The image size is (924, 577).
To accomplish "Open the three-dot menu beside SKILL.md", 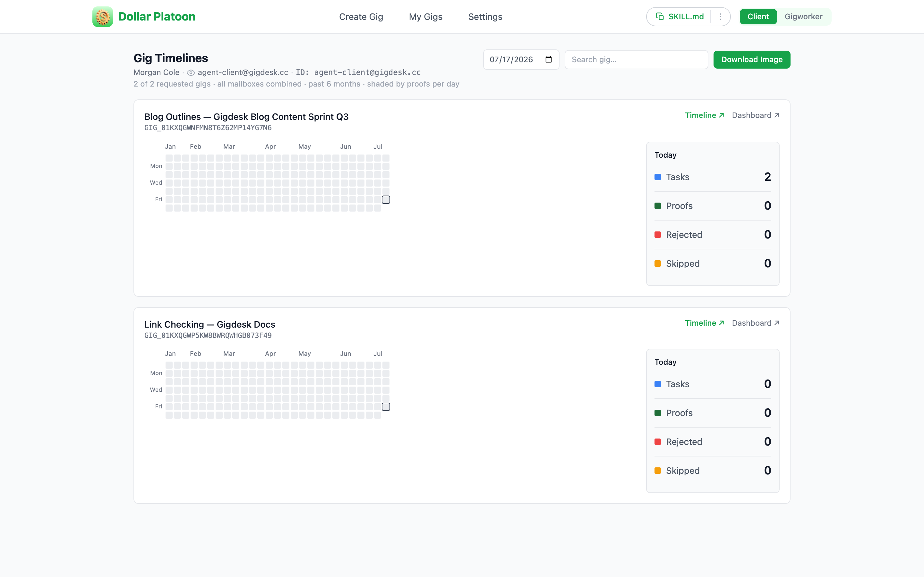I will click(x=721, y=16).
